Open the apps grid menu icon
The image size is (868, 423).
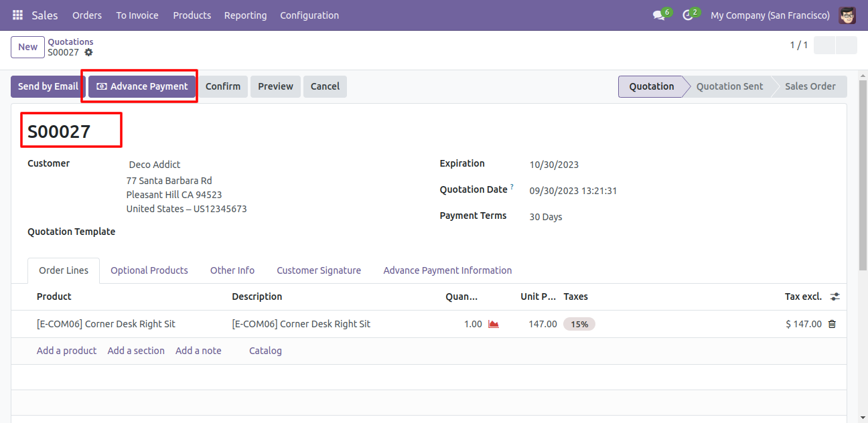(17, 15)
